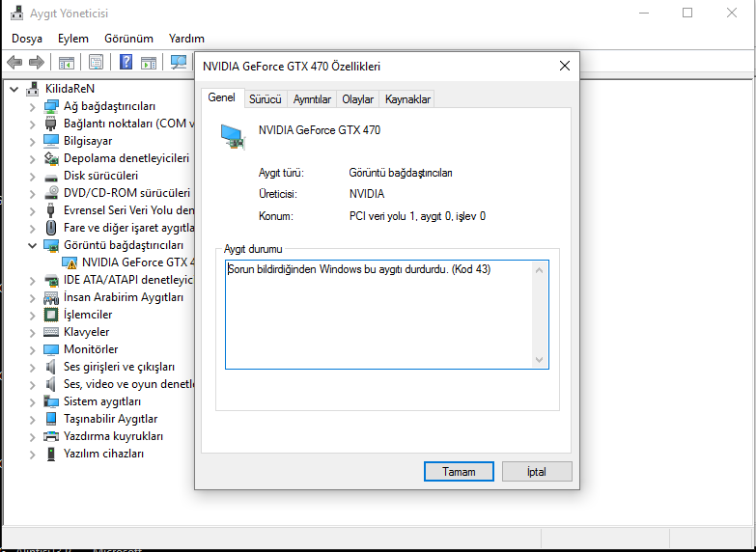
Task: Click the graphics card icon in properties dialog
Action: (234, 137)
